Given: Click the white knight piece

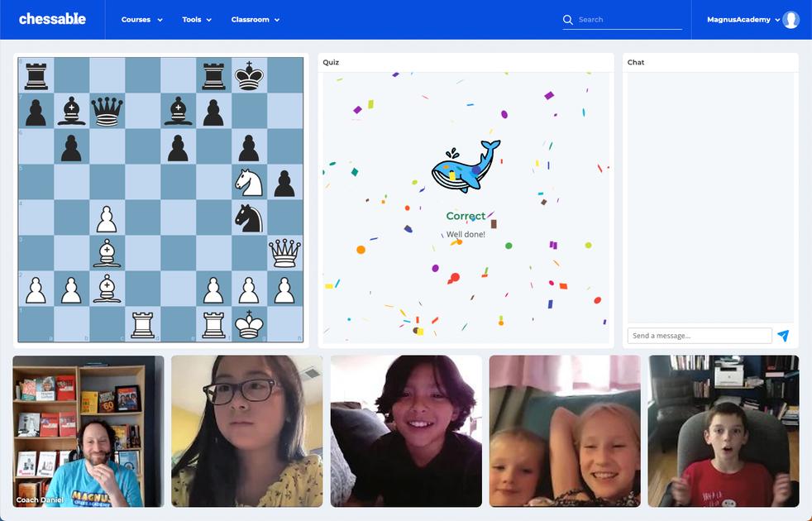Looking at the screenshot, I should (x=249, y=182).
